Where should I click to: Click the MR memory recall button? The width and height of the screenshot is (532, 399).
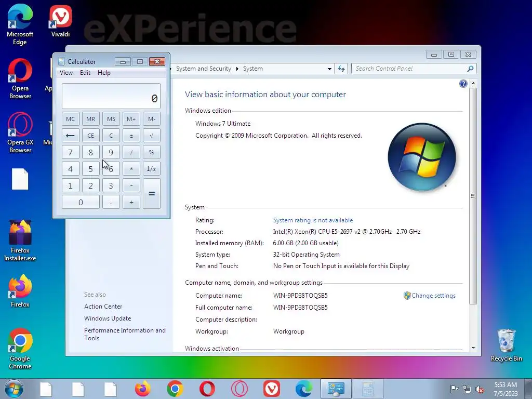pyautogui.click(x=90, y=119)
